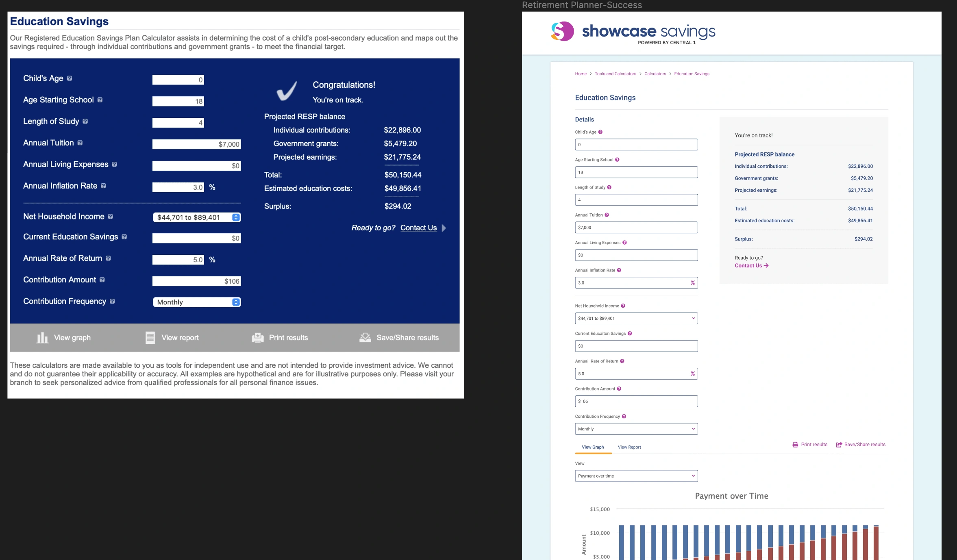Click help icon beside Annual Inflation Rate in left calculator
957x560 pixels.
pyautogui.click(x=103, y=186)
